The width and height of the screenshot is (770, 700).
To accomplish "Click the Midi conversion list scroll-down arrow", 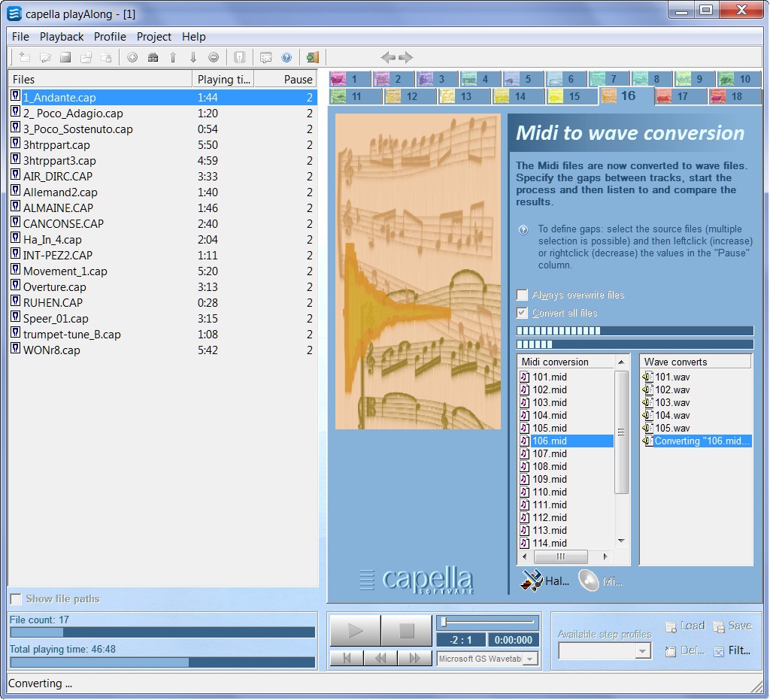I will tap(621, 541).
